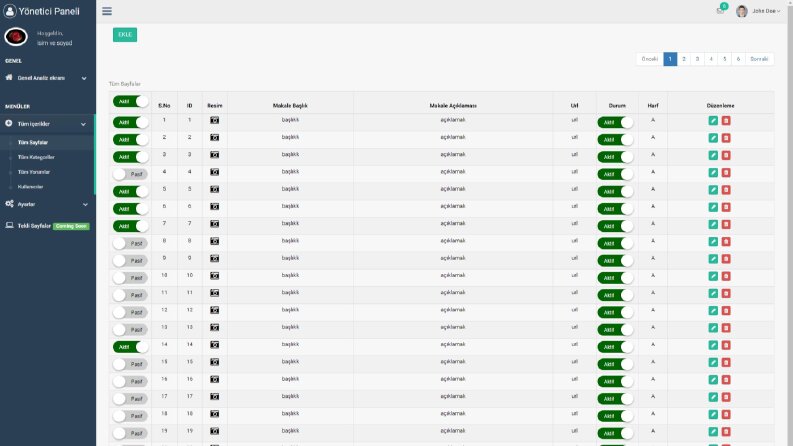Screen dimensions: 793x446
Task: Select page 2 in pagination
Action: point(684,59)
